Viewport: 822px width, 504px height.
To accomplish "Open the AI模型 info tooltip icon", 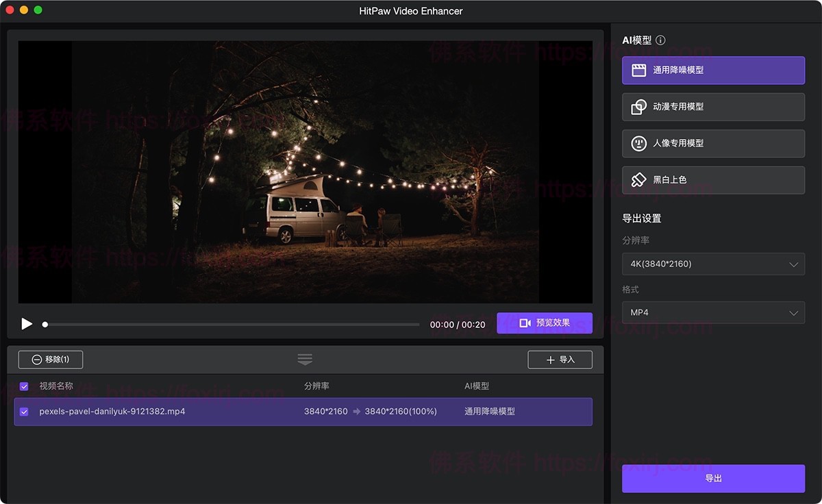I will click(660, 40).
